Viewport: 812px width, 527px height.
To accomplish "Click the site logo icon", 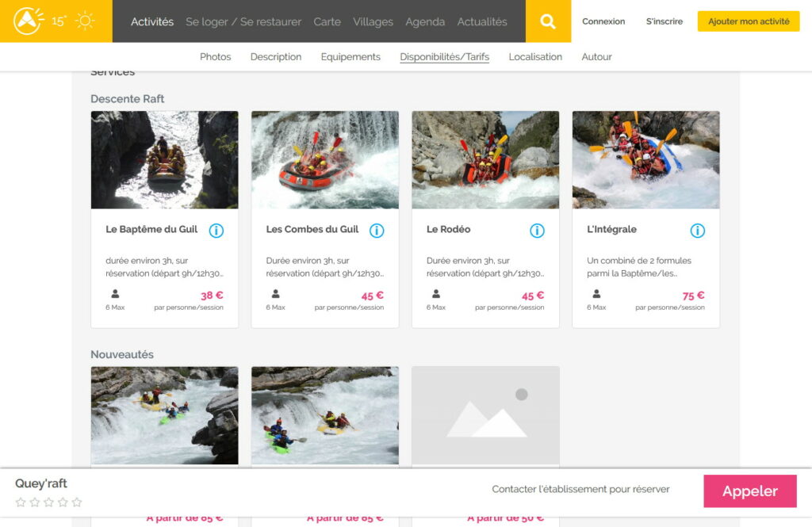I will [x=29, y=21].
